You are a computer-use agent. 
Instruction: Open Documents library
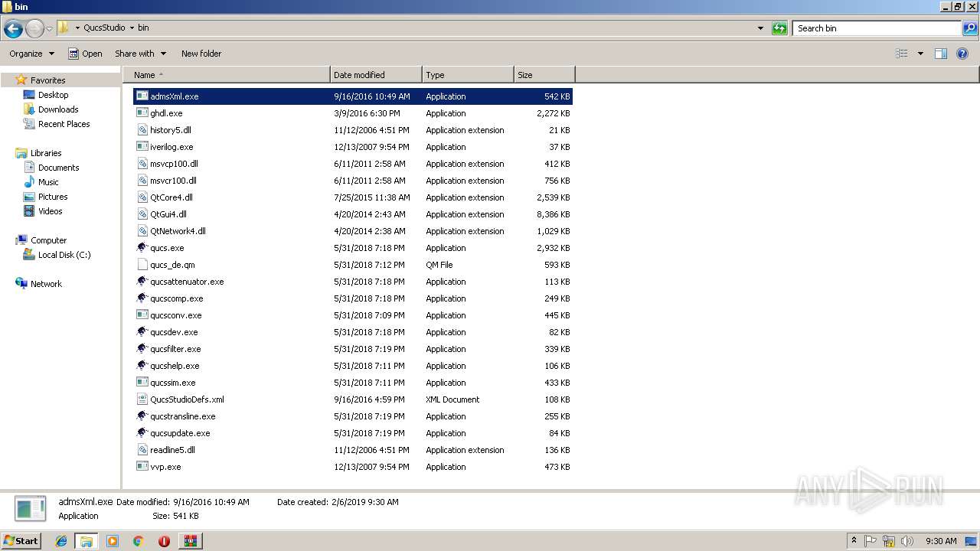(58, 168)
